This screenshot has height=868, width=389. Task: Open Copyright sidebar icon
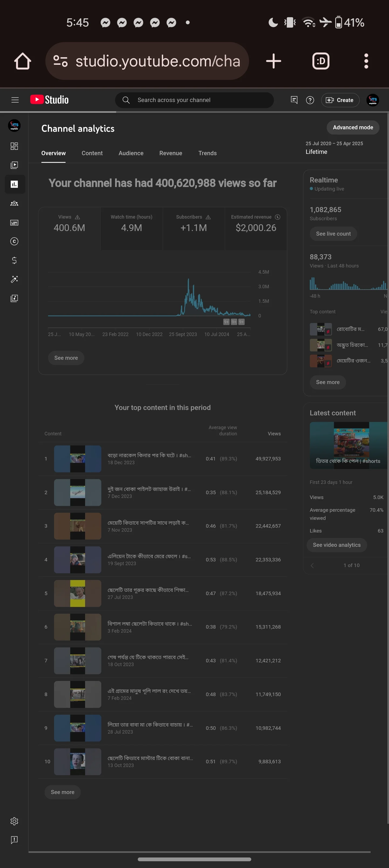click(x=14, y=241)
